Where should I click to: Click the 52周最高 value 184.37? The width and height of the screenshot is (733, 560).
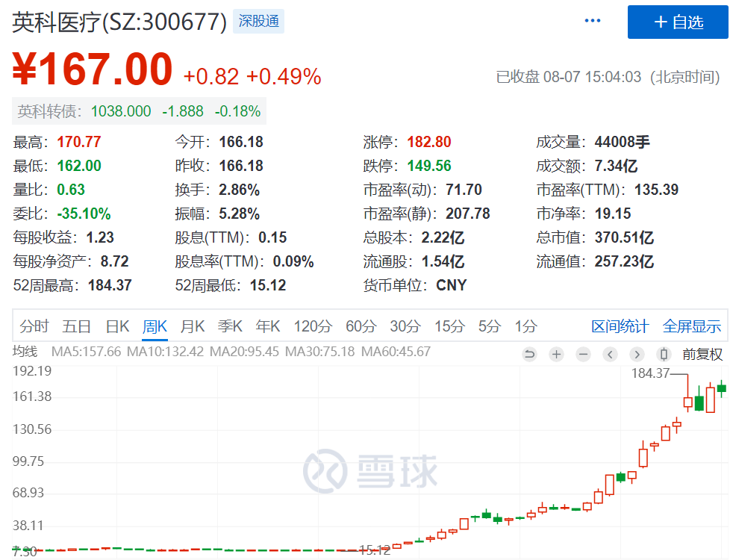110,285
